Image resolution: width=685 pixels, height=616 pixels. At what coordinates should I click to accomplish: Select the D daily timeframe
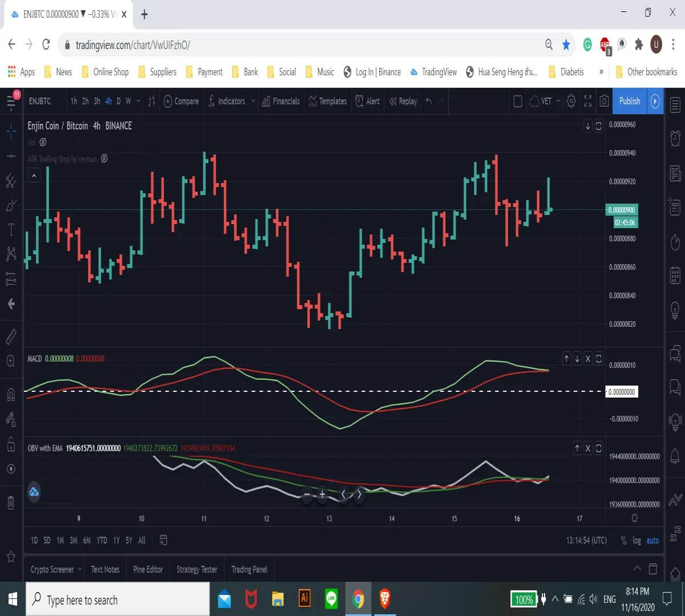[119, 101]
